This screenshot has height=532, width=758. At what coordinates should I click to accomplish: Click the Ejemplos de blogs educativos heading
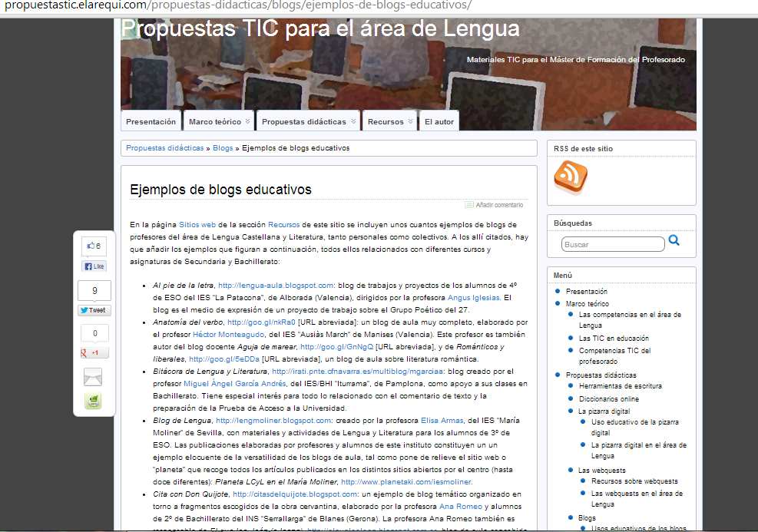pos(220,190)
